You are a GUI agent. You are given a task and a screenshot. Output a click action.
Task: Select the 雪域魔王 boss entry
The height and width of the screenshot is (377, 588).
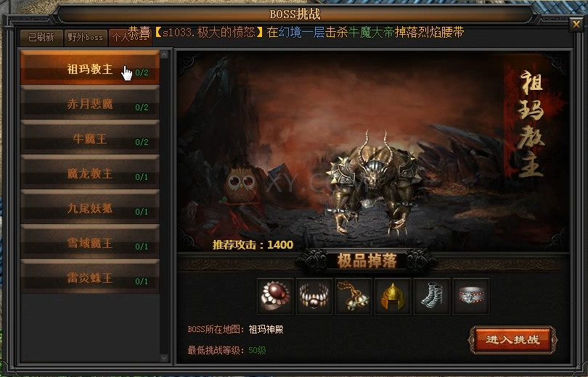(x=90, y=242)
